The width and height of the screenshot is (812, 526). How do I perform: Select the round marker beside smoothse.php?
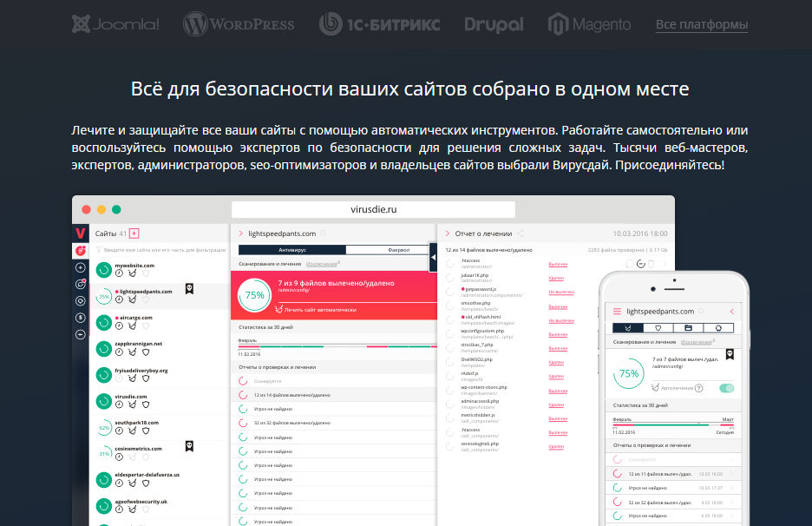pyautogui.click(x=450, y=306)
